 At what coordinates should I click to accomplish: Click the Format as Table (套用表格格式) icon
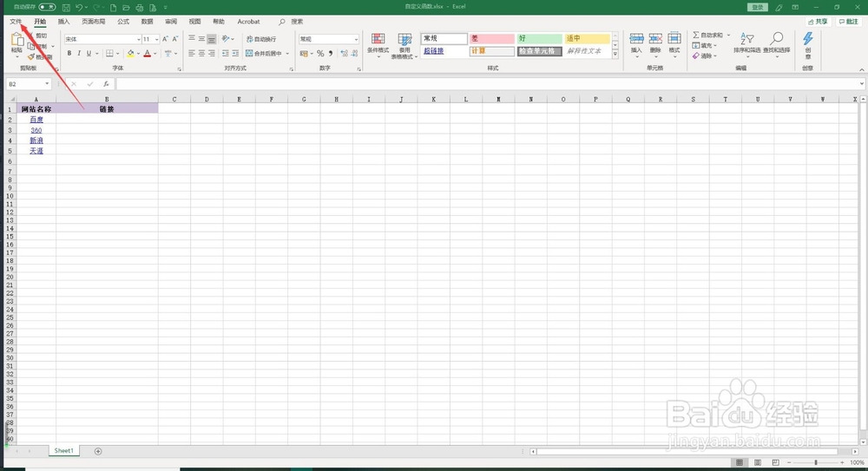click(x=404, y=39)
